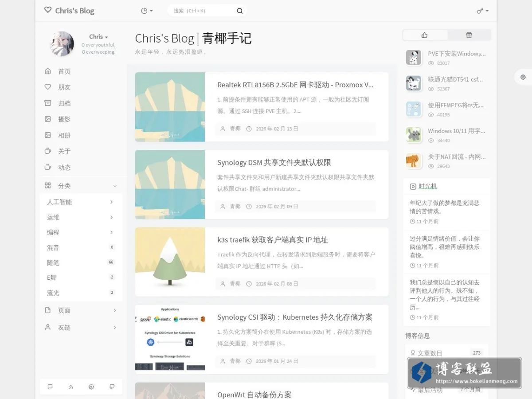Click the tiger avatar beside 关于NAT回流 post

pos(414,160)
